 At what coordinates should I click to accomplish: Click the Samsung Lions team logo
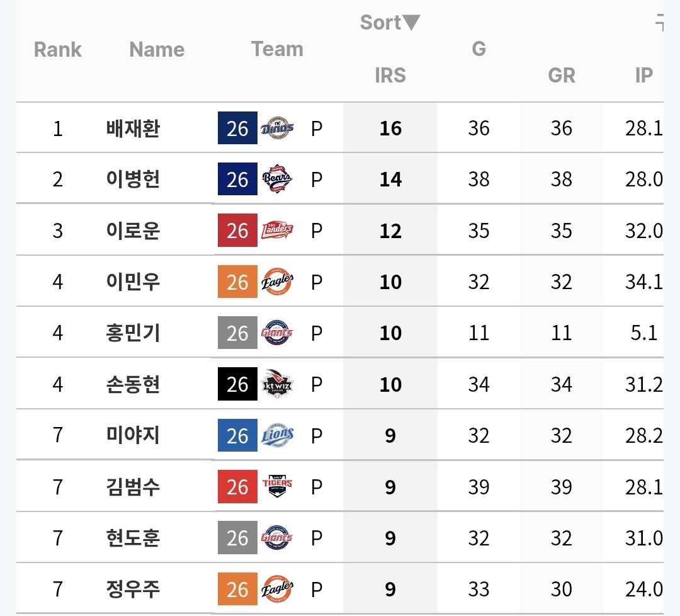[x=277, y=435]
